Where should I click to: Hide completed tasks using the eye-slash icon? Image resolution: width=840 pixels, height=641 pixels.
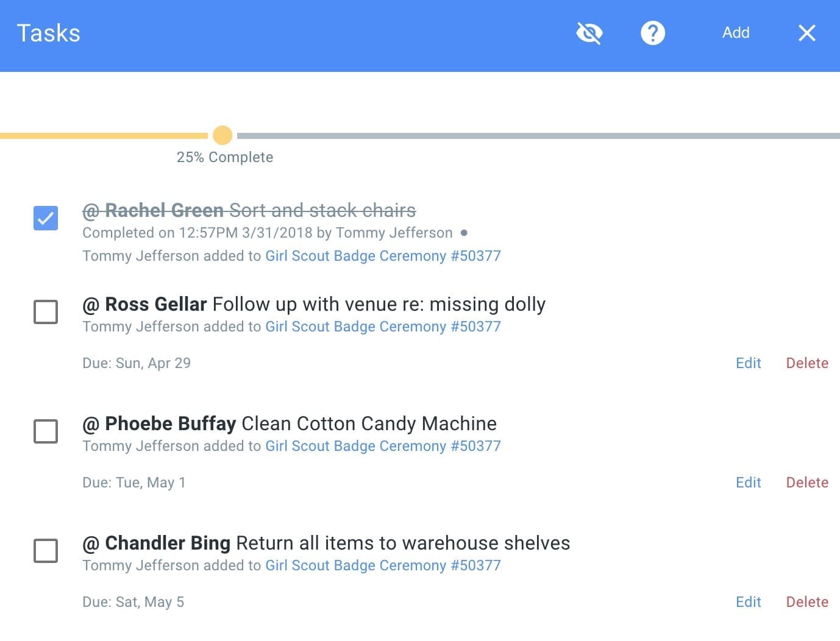(589, 33)
